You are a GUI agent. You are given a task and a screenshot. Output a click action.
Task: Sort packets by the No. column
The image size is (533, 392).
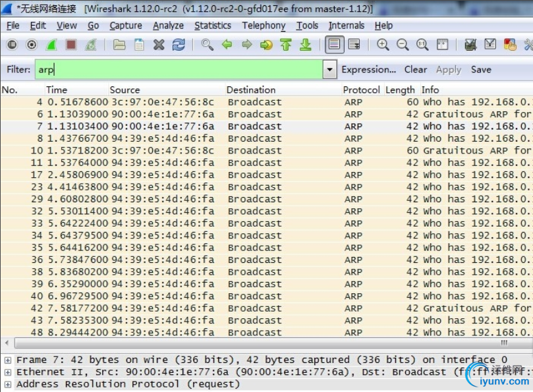pos(23,90)
